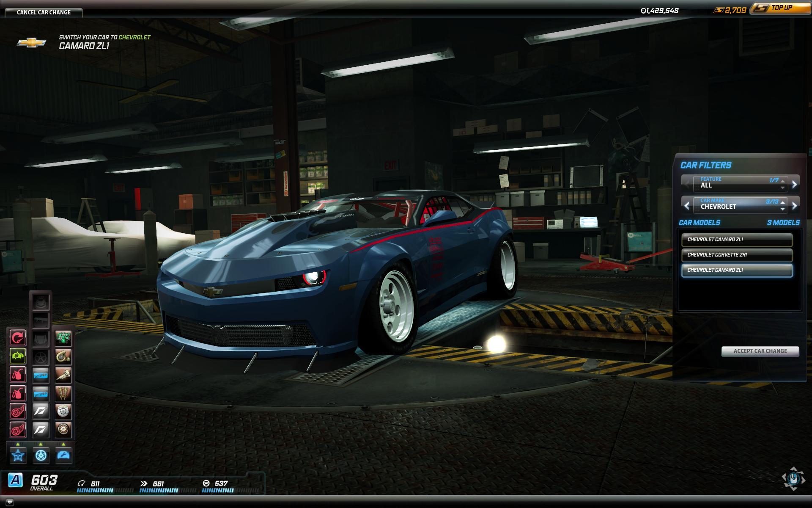Viewport: 812px width, 508px height.
Task: Open the dimmed spoiler slot
Action: tap(41, 320)
